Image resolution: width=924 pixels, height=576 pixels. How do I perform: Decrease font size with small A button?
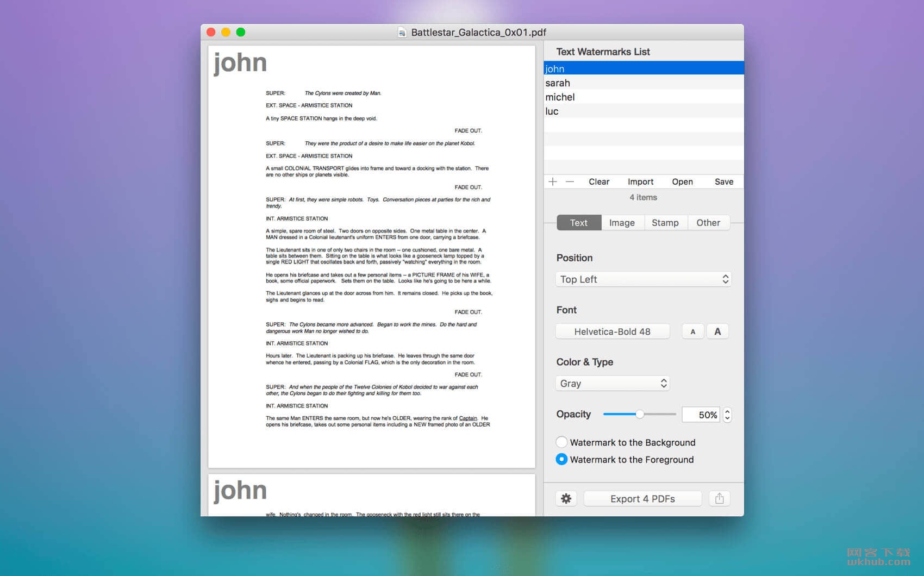coord(692,331)
